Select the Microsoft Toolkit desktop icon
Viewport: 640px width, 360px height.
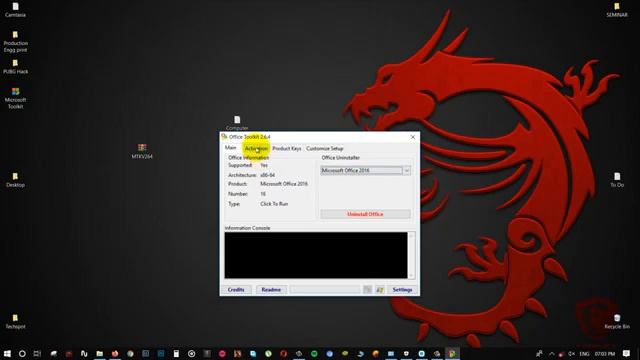pyautogui.click(x=16, y=98)
